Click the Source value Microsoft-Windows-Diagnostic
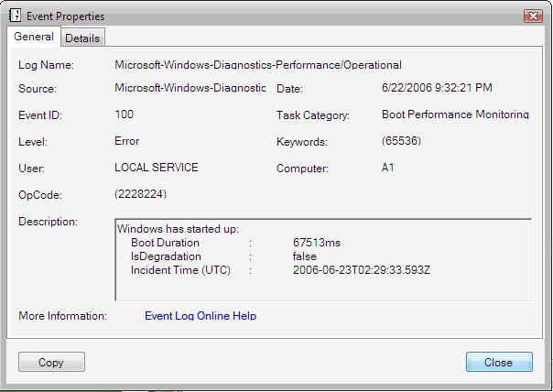 tap(190, 88)
